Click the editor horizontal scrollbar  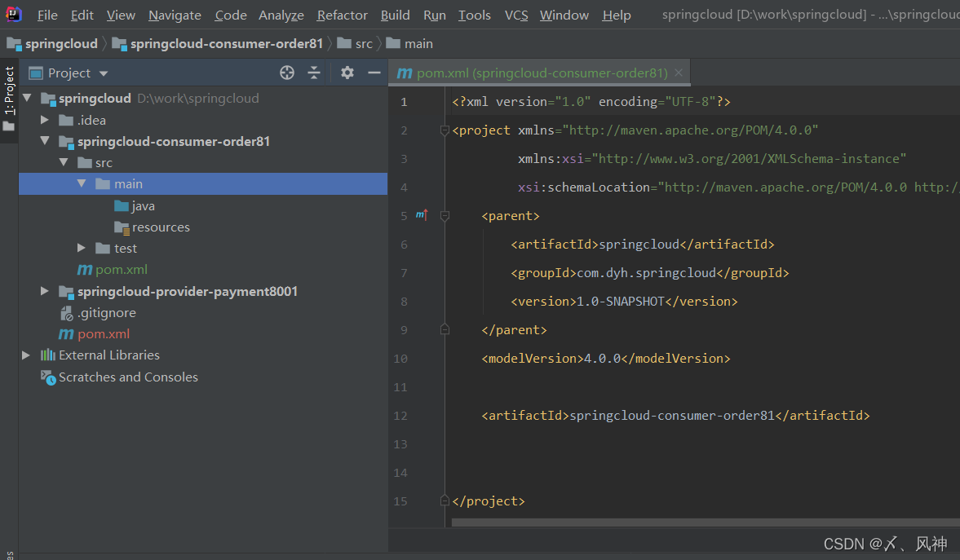point(706,523)
